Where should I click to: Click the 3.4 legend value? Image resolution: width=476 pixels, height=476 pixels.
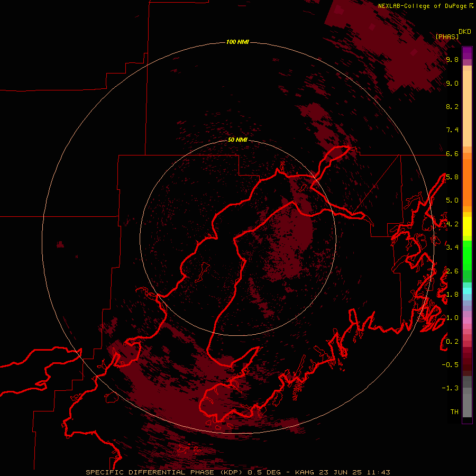[x=452, y=248]
